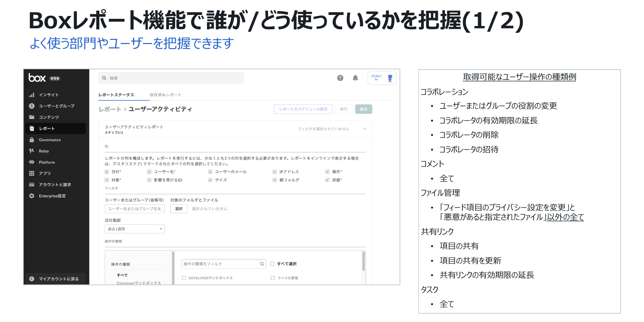Screen dimensions: 644x322
Task: Open the 過去1週間 date range dropdown
Action: click(135, 229)
